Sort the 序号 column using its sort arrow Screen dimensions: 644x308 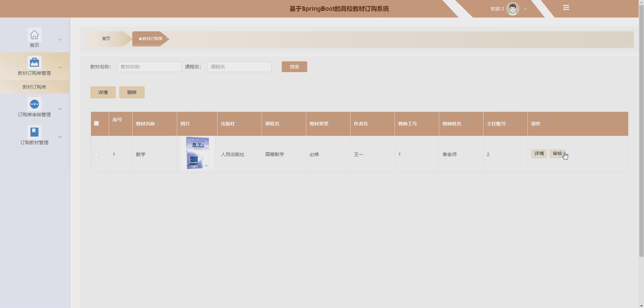coord(117,127)
